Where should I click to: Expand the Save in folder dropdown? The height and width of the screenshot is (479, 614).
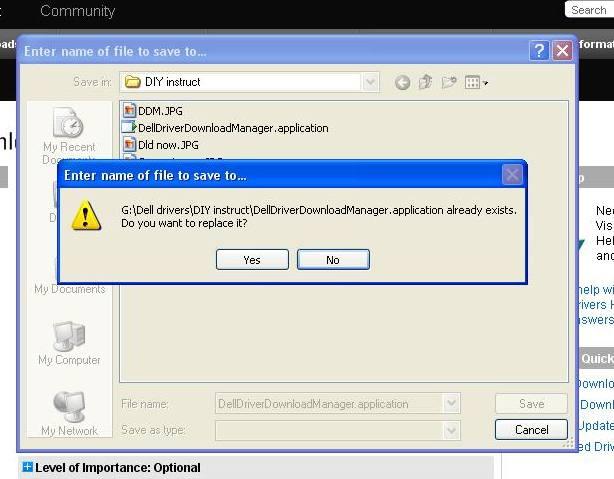tap(371, 82)
